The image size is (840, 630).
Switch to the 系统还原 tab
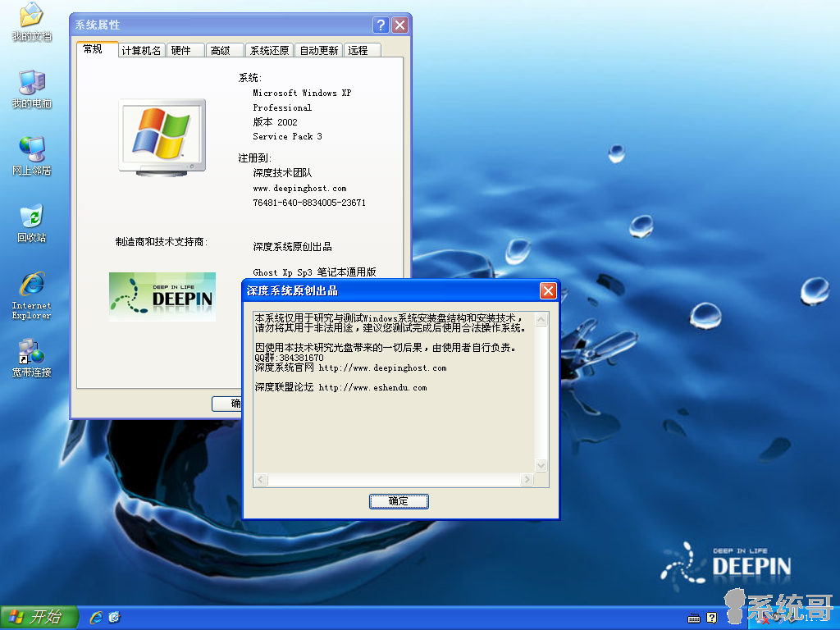coord(269,50)
